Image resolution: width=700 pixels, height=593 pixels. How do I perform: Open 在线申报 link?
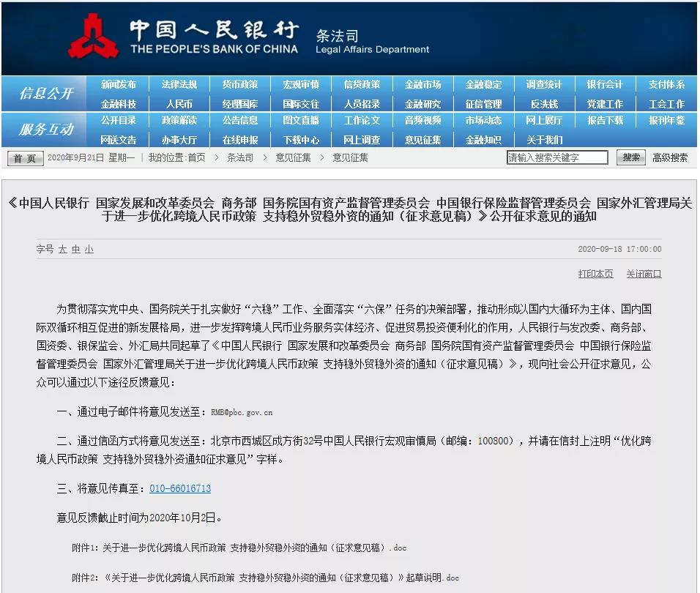pyautogui.click(x=240, y=140)
